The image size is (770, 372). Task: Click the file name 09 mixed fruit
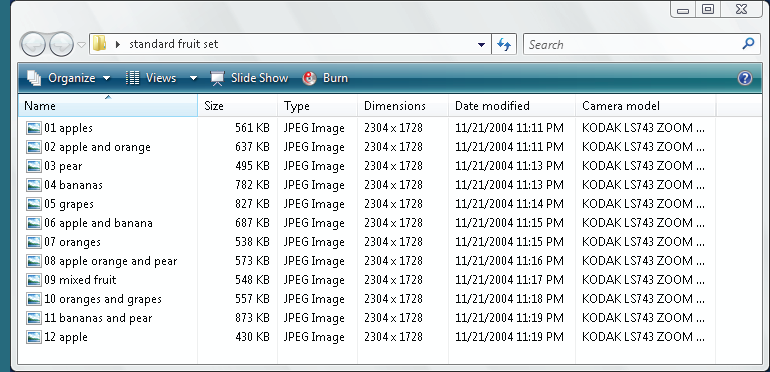[80, 280]
